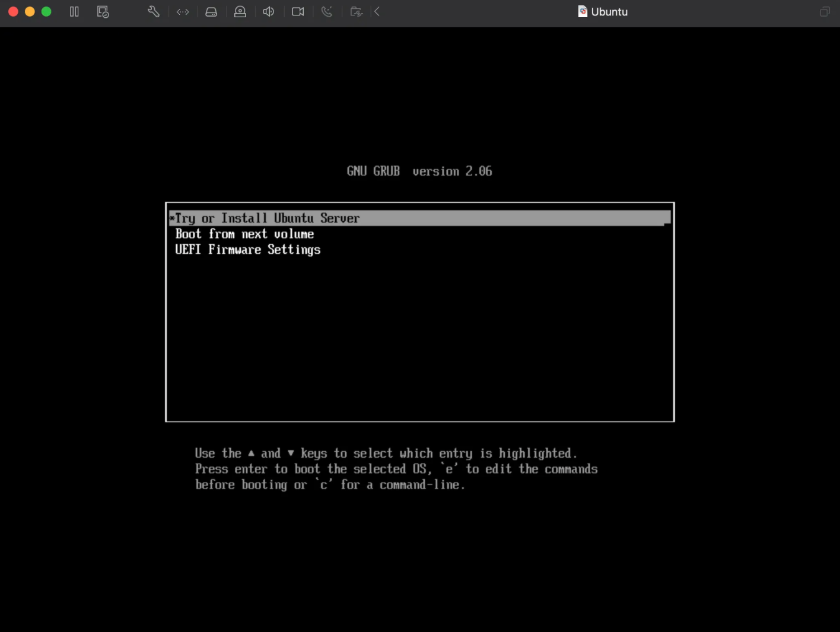Click the Ubuntu VM document icon
The height and width of the screenshot is (632, 840).
coord(583,12)
